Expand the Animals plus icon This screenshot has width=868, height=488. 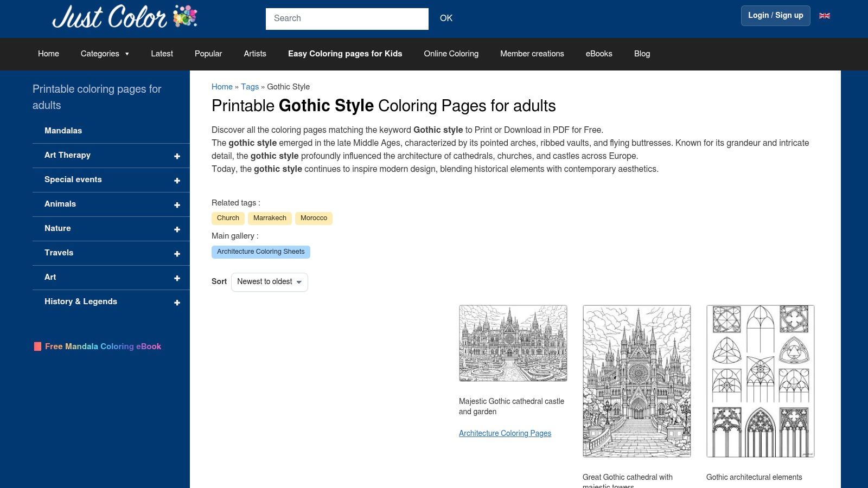pyautogui.click(x=177, y=205)
